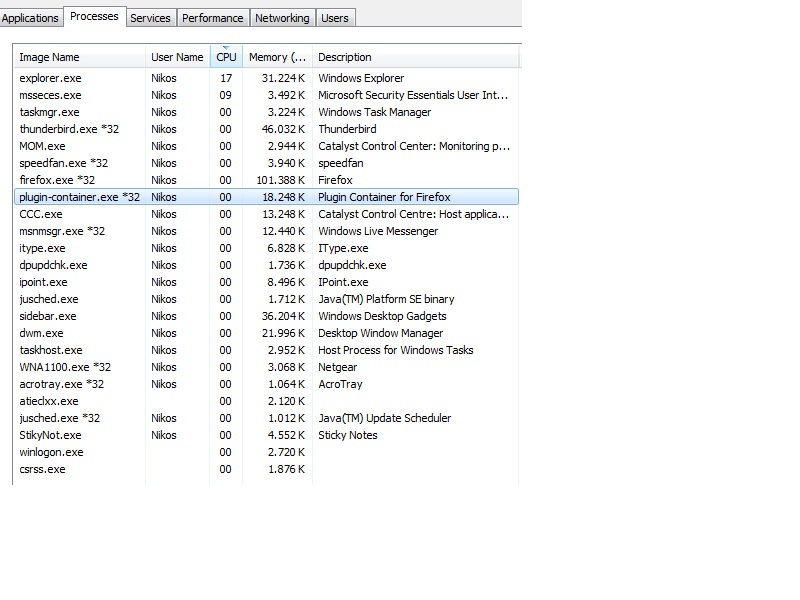The height and width of the screenshot is (600, 800).
Task: Sort by CPU column header
Action: tap(226, 57)
